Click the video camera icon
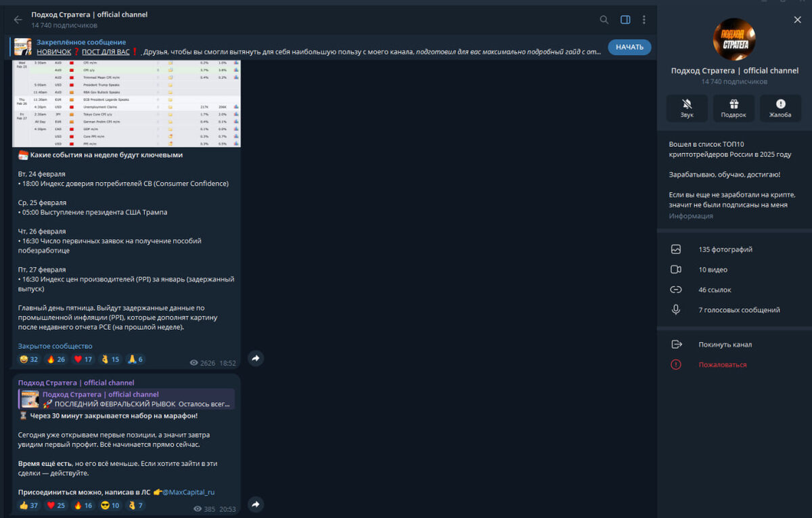 tap(675, 269)
